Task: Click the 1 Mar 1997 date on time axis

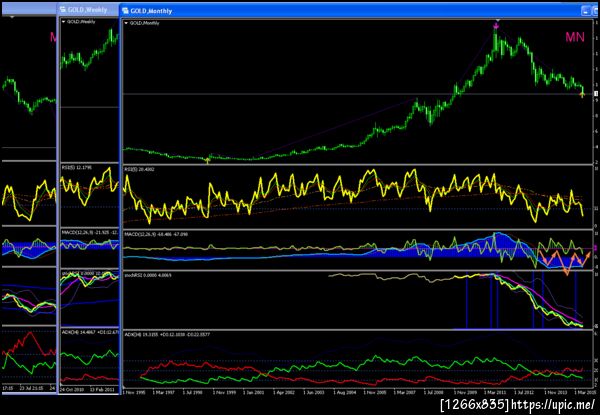Action: [x=165, y=392]
